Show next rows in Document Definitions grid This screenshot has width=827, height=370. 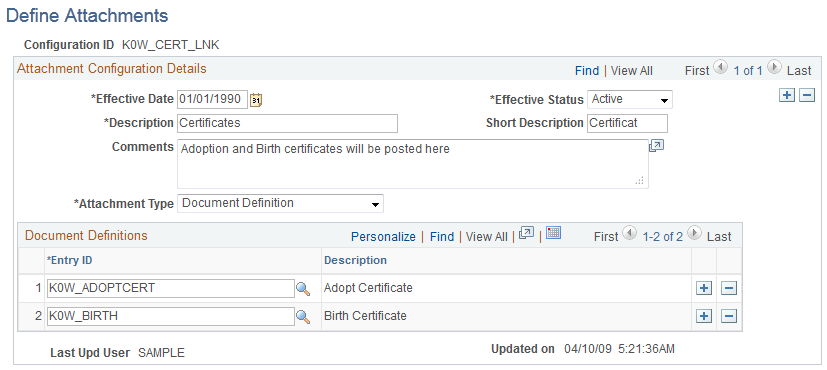695,233
